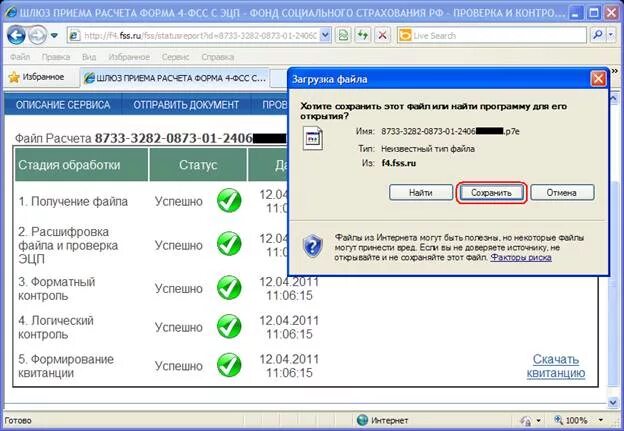Click the browser Forward arrow button
The height and width of the screenshot is (431, 624).
(x=38, y=35)
